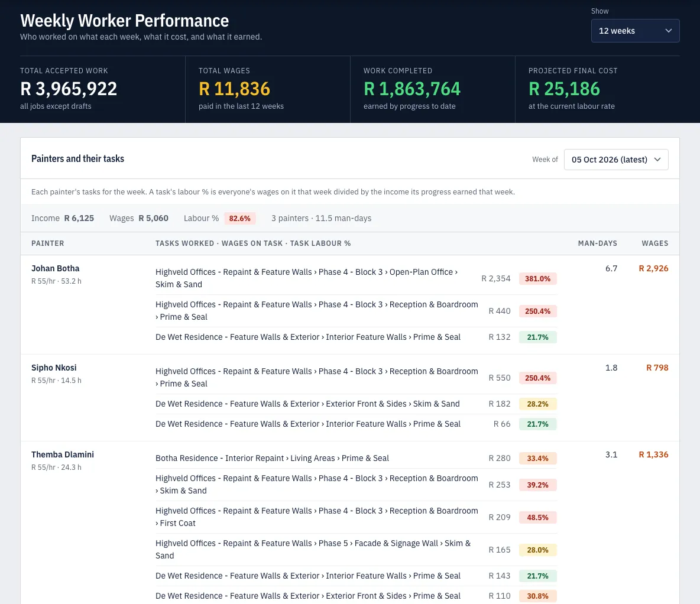Click Themba Dlamini's 3.1 man-days value
700x604 pixels.
(611, 454)
